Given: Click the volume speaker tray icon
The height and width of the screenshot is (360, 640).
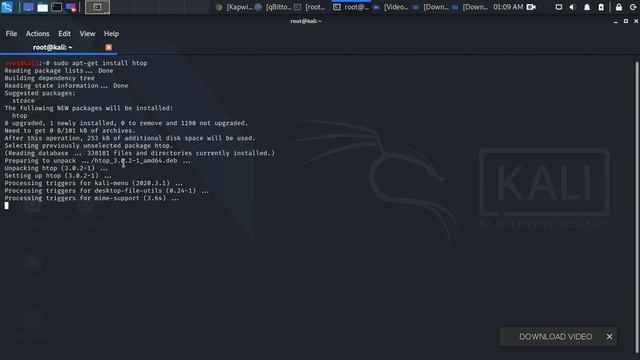Looking at the screenshot, I should click(573, 7).
